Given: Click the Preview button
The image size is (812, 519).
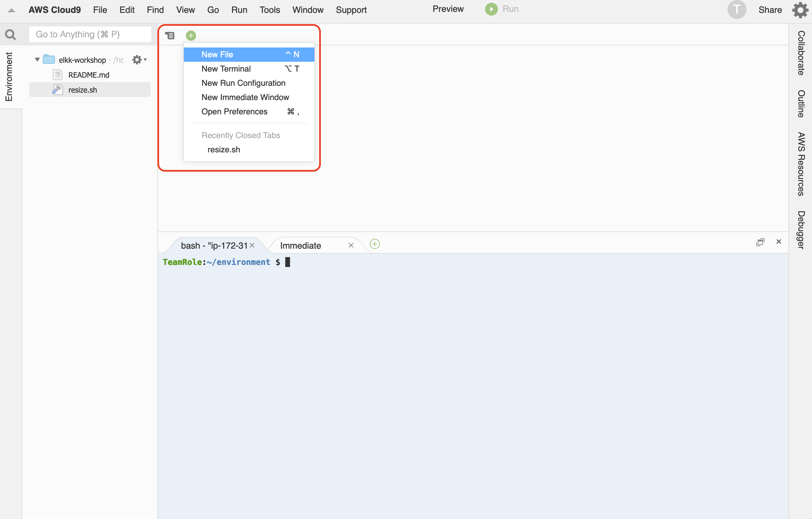Looking at the screenshot, I should tap(448, 9).
